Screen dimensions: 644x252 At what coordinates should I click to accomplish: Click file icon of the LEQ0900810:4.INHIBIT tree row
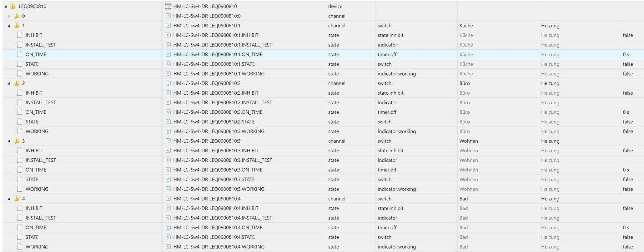(20, 208)
